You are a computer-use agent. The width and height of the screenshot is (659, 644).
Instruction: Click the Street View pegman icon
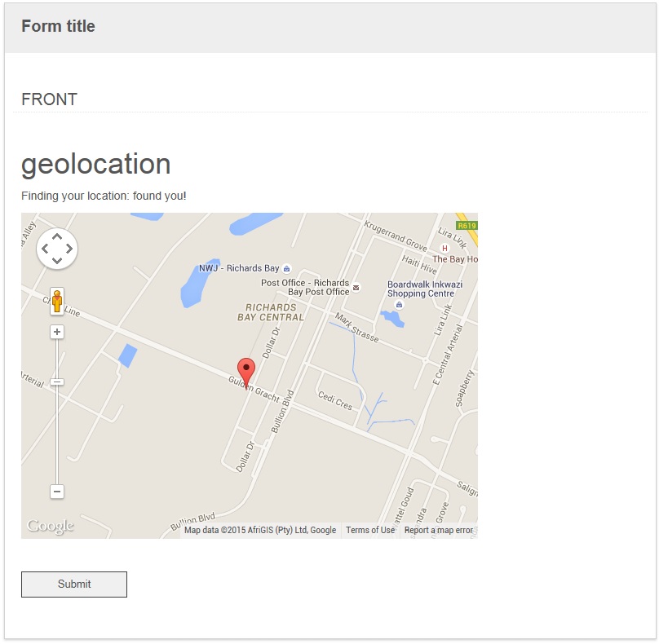pyautogui.click(x=57, y=302)
